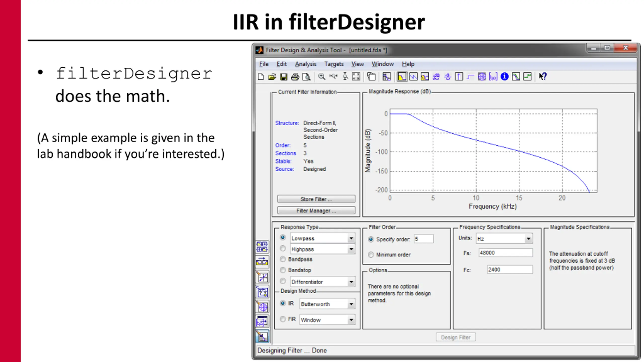This screenshot has width=644, height=362.
Task: Show the Filter Specifications view icon
Action: point(387,76)
